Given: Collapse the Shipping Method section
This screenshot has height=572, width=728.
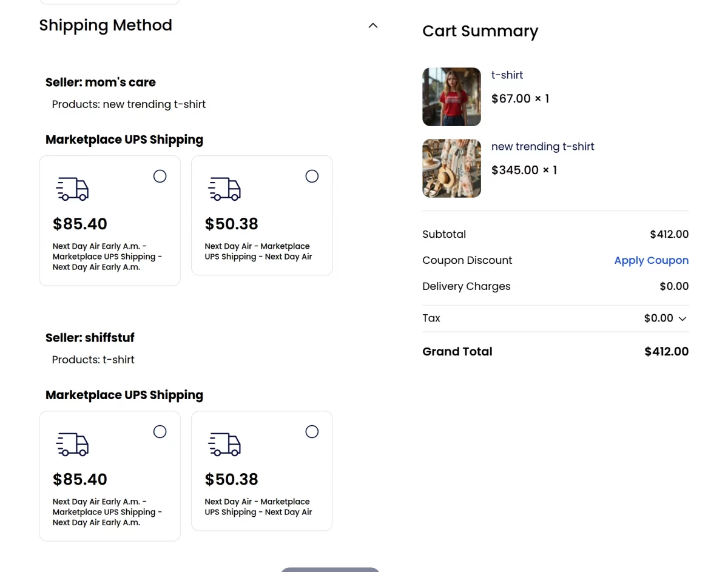Looking at the screenshot, I should (x=372, y=25).
